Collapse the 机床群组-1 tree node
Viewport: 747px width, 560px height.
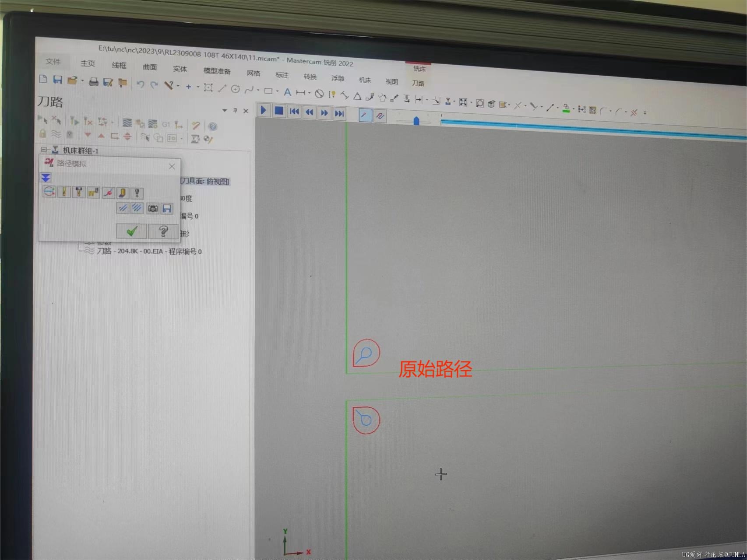(x=43, y=150)
